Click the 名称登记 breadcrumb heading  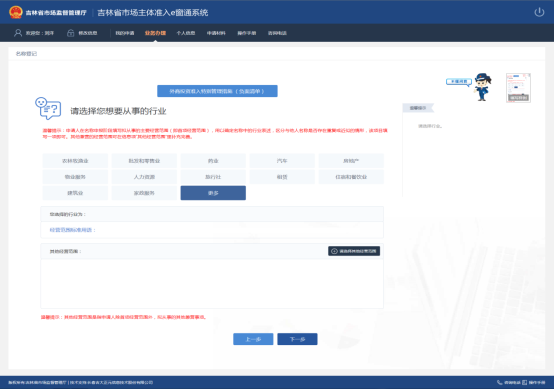pos(26,54)
